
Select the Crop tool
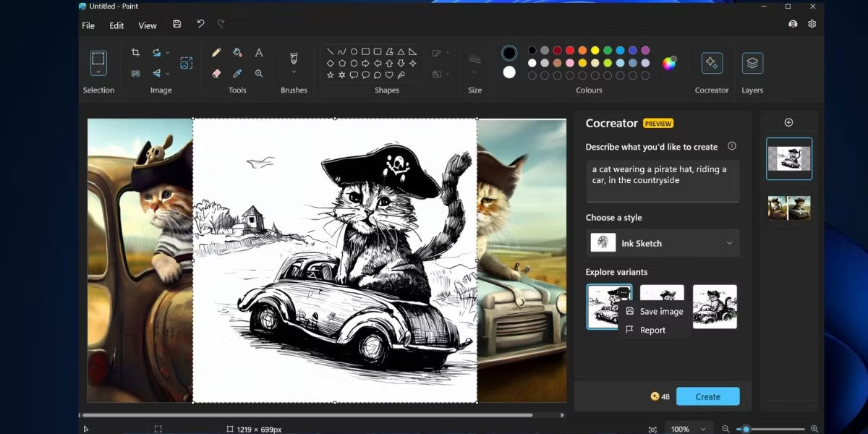pyautogui.click(x=135, y=52)
